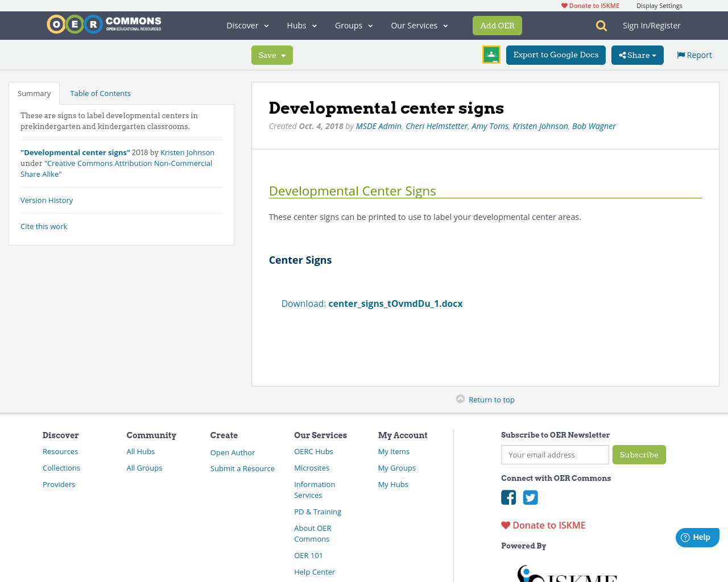Open OER Commons Facebook page

508,497
